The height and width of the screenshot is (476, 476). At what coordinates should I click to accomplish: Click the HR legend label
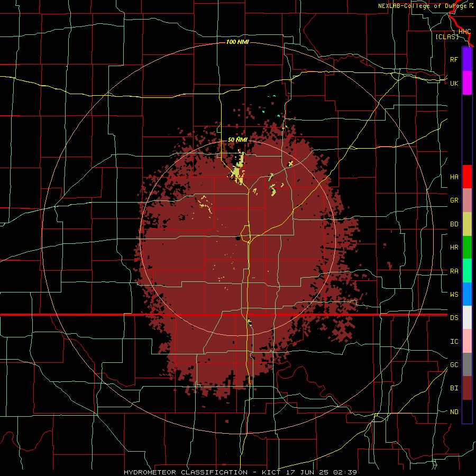(x=454, y=248)
